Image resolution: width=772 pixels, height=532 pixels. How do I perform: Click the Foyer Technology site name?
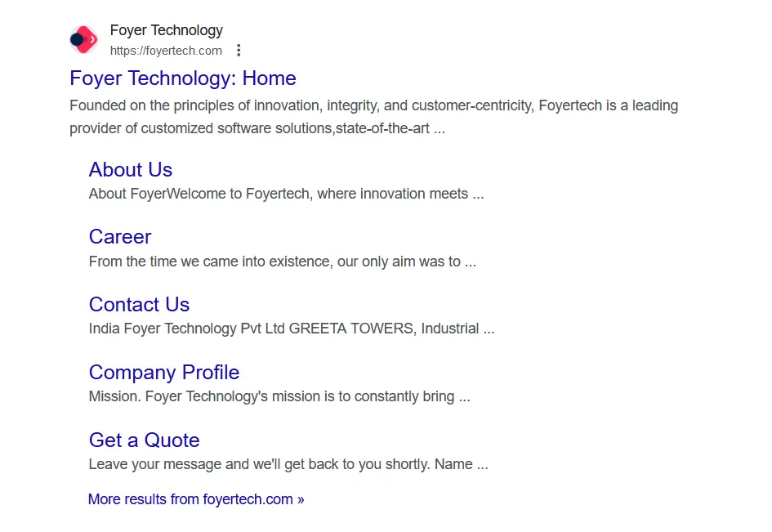tap(166, 30)
